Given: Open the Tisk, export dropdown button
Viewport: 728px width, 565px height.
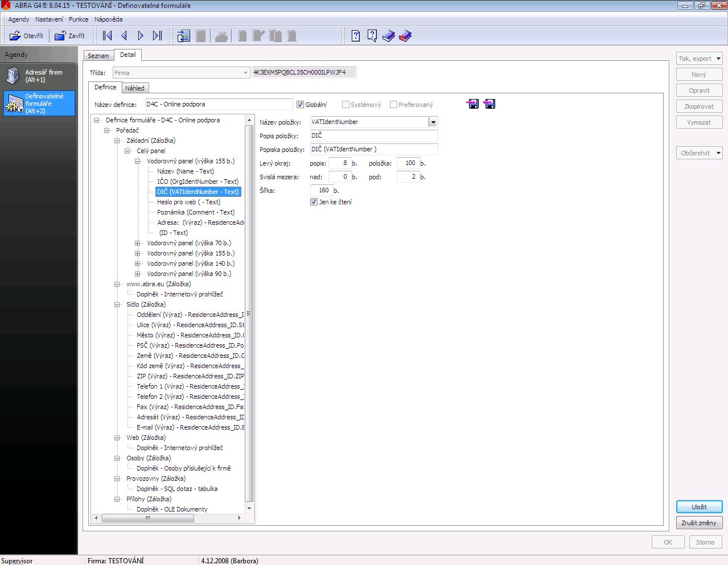Looking at the screenshot, I should click(700, 59).
